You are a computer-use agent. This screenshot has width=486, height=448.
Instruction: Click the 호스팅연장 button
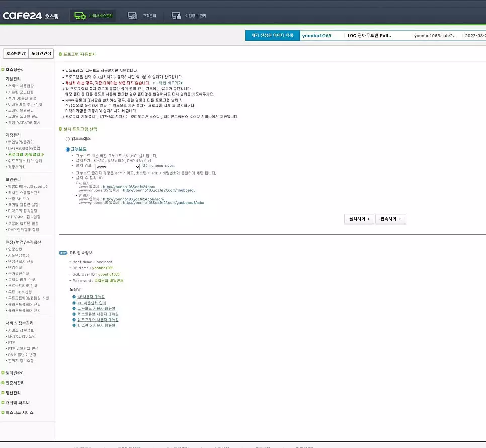(15, 53)
